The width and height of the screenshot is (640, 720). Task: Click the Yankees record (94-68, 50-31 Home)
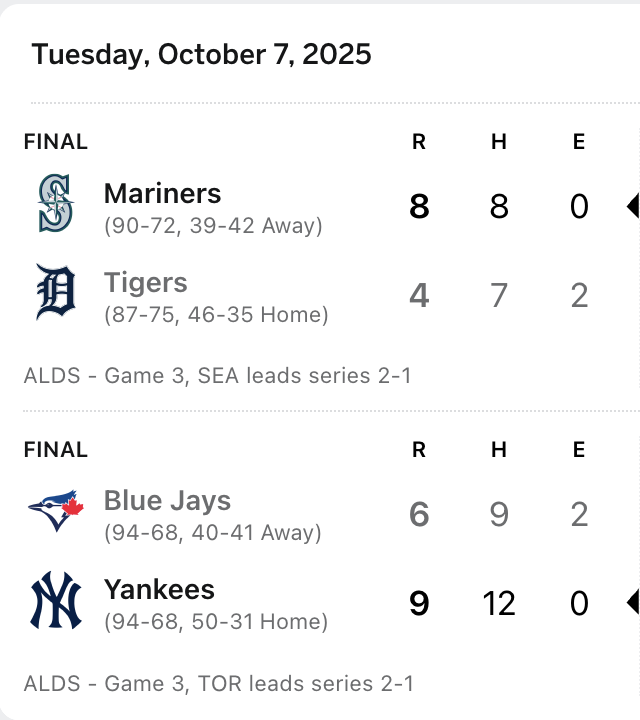pyautogui.click(x=216, y=622)
